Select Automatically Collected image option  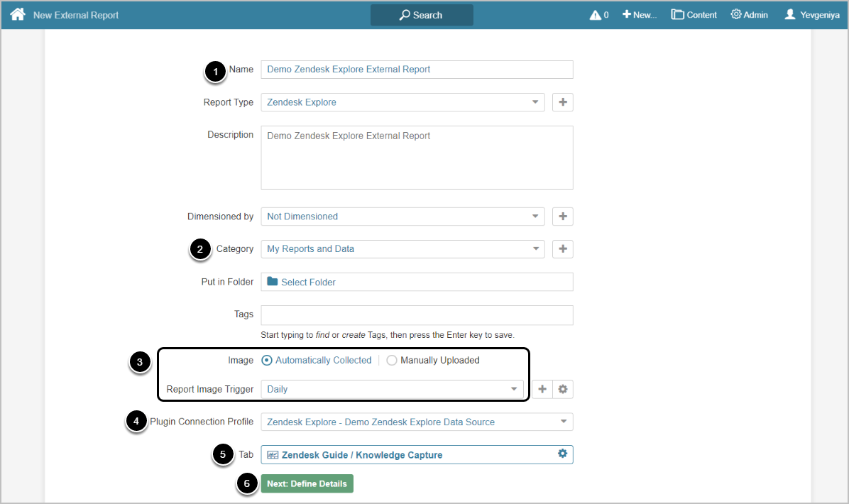[x=267, y=361]
